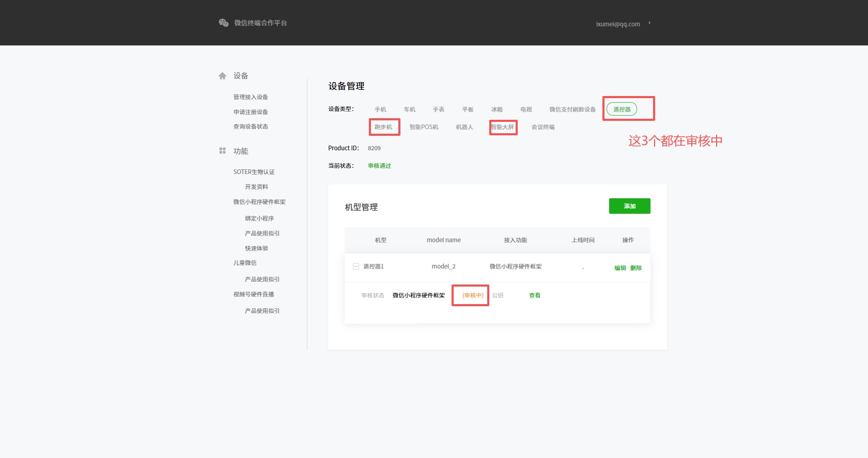Click 编辑 for the 遥控器1 row
Image resolution: width=868 pixels, height=458 pixels.
(x=620, y=268)
